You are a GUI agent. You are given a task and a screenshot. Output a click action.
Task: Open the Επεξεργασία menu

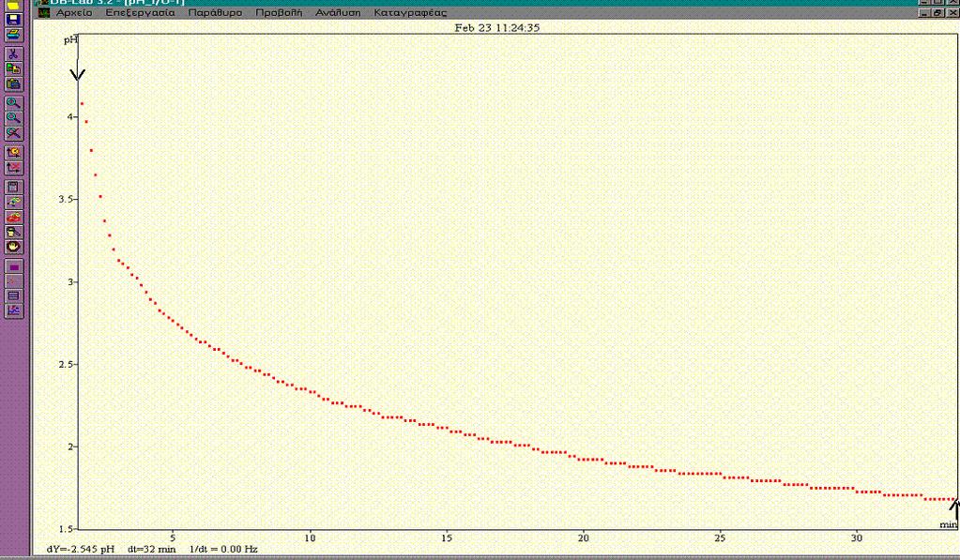(140, 12)
